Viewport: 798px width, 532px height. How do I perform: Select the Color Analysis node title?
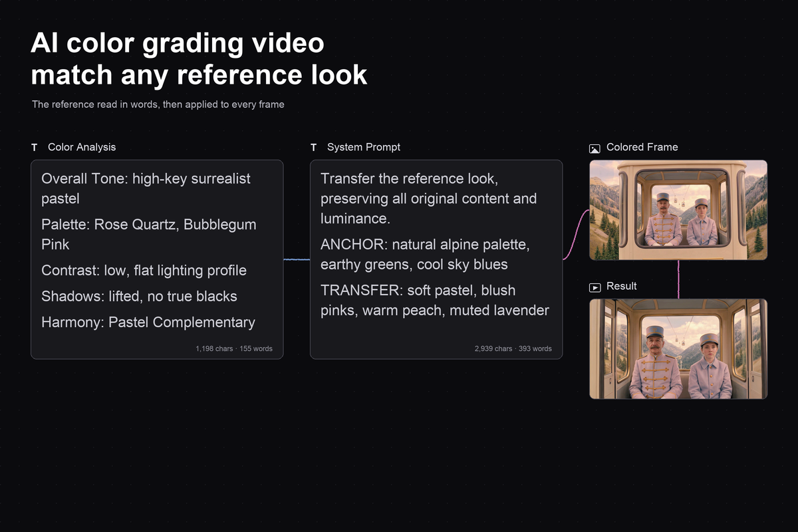[x=82, y=147]
